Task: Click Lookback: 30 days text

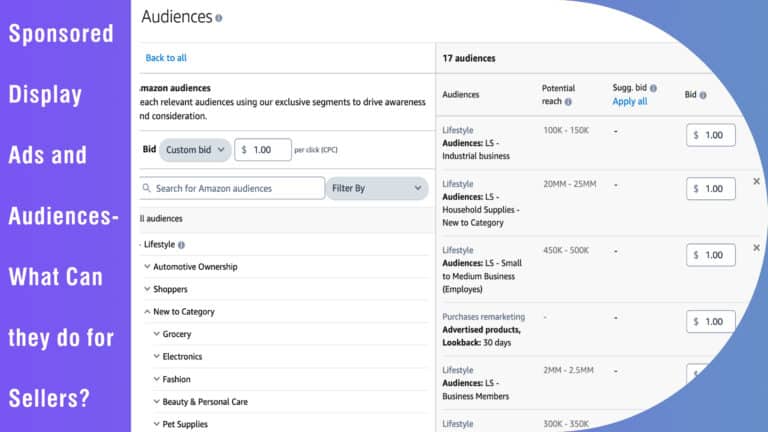Action: point(477,343)
